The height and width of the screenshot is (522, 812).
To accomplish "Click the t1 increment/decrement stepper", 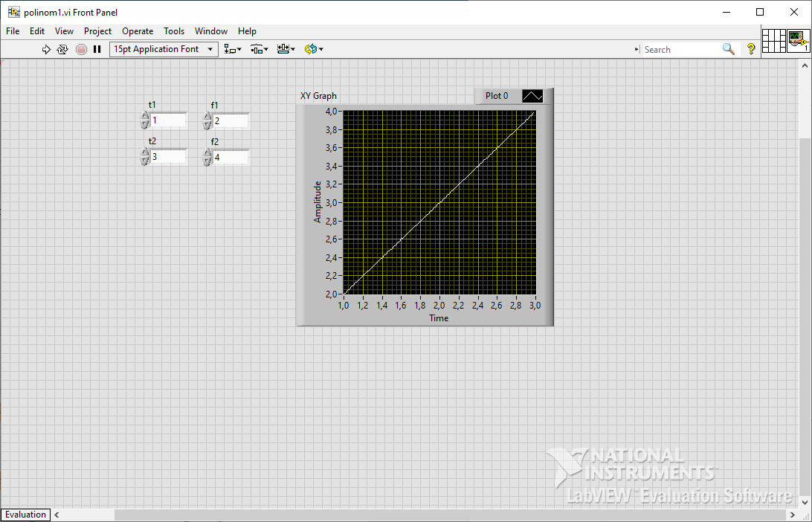I will pyautogui.click(x=145, y=120).
